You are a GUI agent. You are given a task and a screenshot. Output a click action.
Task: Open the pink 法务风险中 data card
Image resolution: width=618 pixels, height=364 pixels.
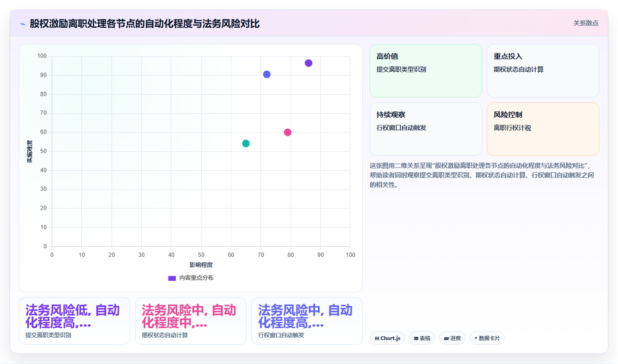pos(191,321)
